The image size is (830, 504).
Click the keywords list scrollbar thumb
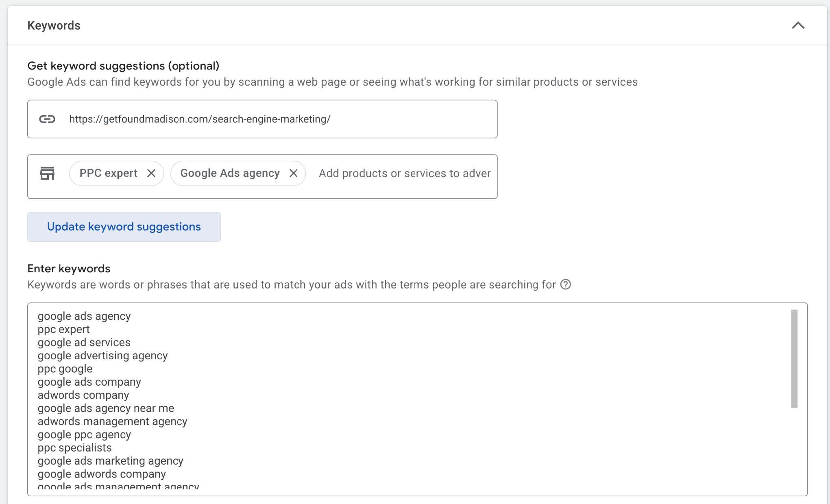point(794,358)
